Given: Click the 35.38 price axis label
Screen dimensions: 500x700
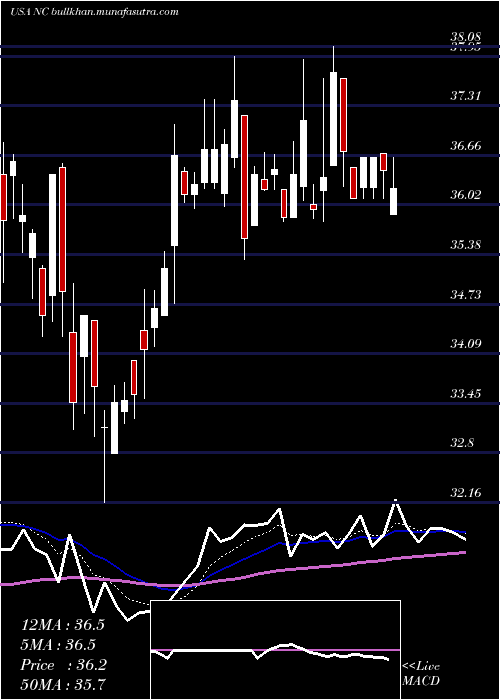Looking at the screenshot, I should [x=465, y=245].
